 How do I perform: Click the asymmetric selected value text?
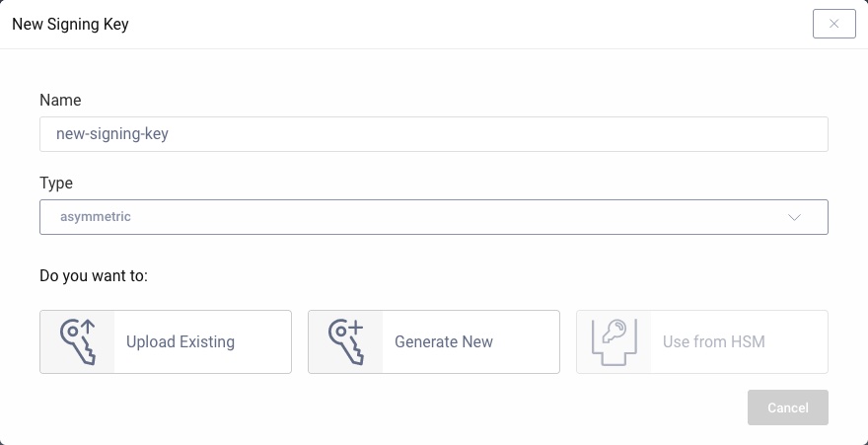(x=94, y=217)
